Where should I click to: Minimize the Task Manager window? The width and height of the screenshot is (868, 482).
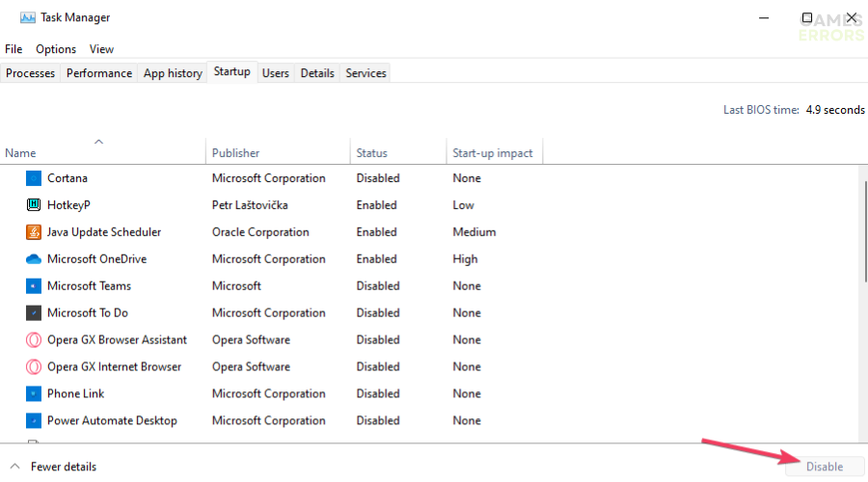[x=764, y=17]
